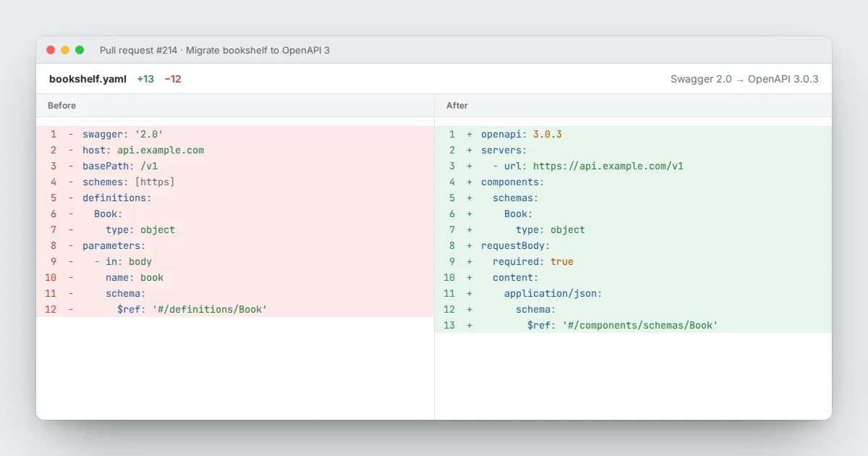Image resolution: width=868 pixels, height=456 pixels.
Task: Click 'schema:' line in After pane
Action: (633, 310)
